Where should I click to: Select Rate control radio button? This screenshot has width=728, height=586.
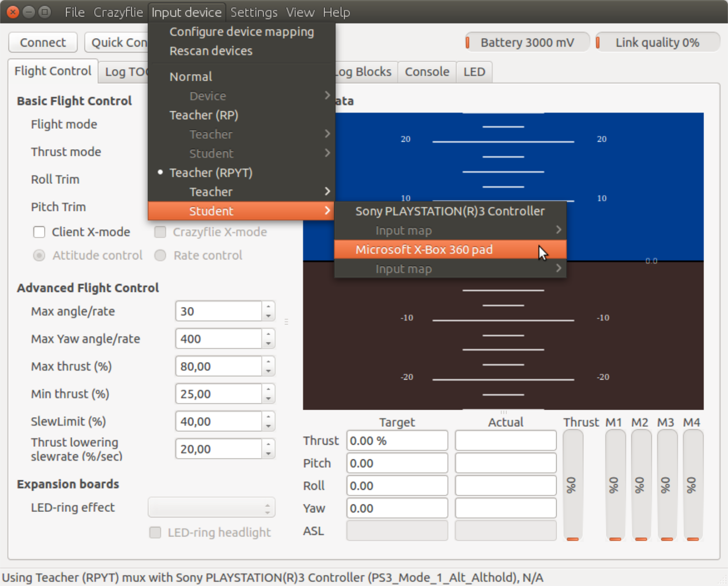160,255
